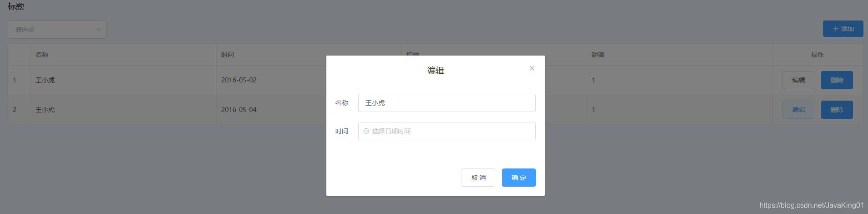Screen dimensions: 868x214
Task: Open the 请选择 dropdown behind the dialog
Action: coord(57,30)
